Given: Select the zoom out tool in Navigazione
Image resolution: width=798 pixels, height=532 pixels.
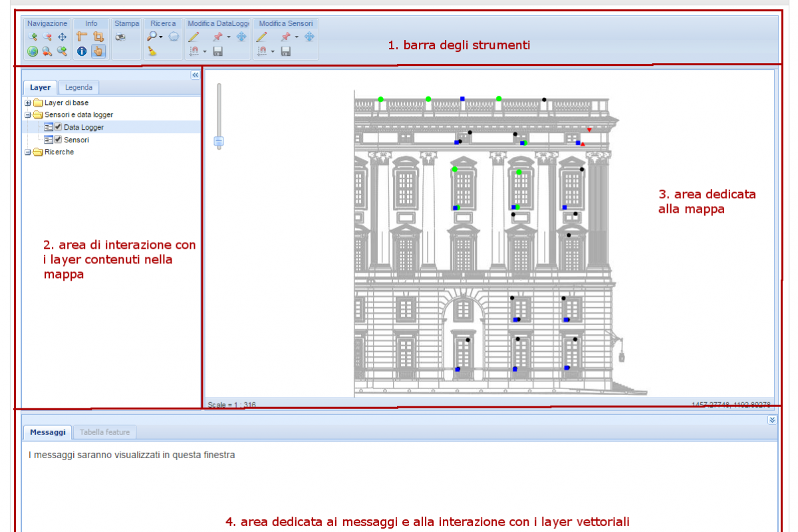Looking at the screenshot, I should [x=47, y=37].
